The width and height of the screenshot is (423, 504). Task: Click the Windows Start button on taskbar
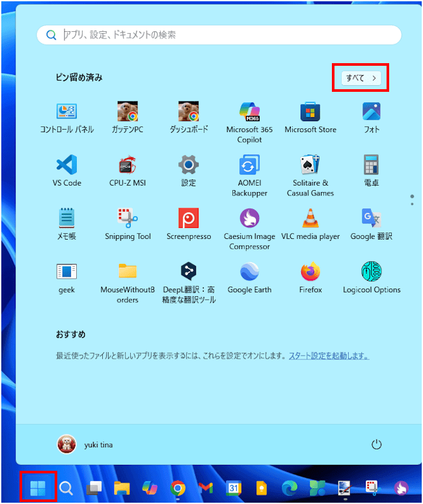(x=38, y=488)
